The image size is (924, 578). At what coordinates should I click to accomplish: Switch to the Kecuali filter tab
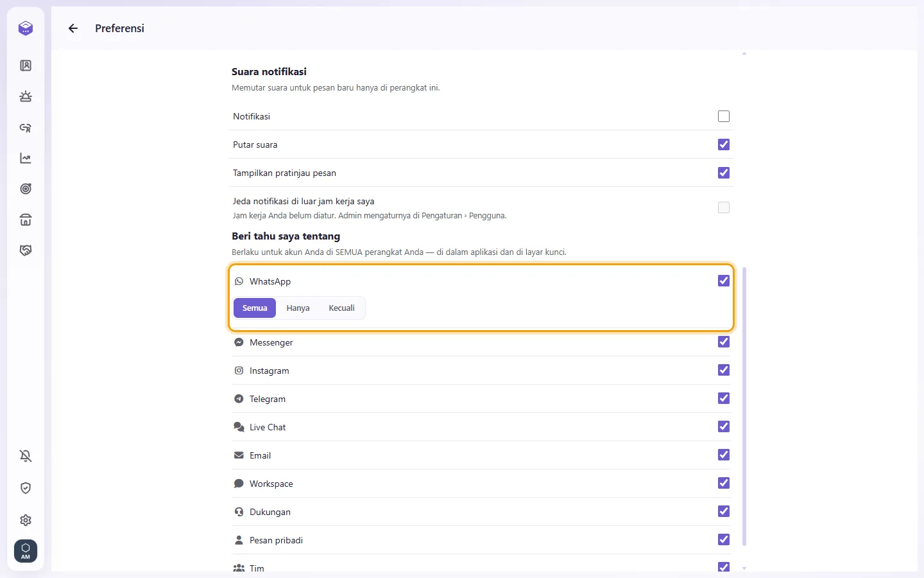(x=341, y=308)
